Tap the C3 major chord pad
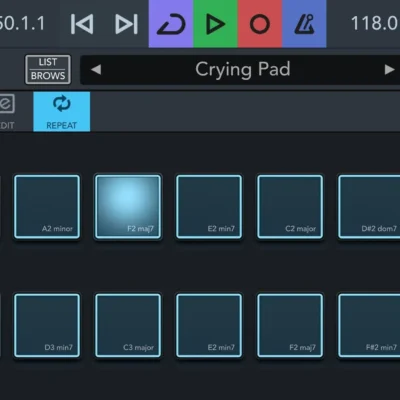The width and height of the screenshot is (400, 400). [128, 325]
